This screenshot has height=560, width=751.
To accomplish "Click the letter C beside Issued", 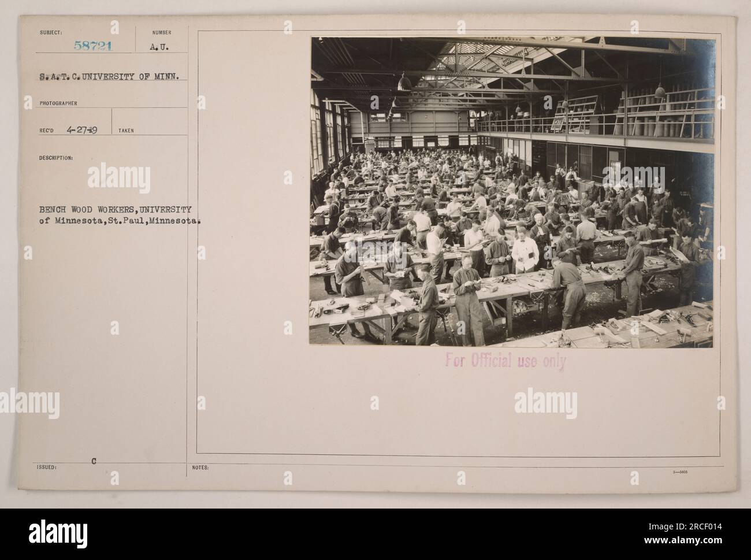I will click(x=93, y=462).
